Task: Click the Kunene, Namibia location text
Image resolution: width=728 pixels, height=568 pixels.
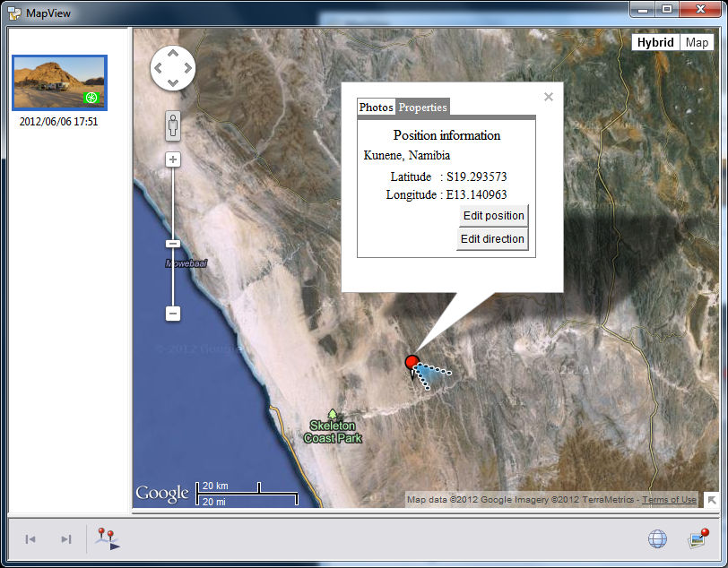Action: 407,155
